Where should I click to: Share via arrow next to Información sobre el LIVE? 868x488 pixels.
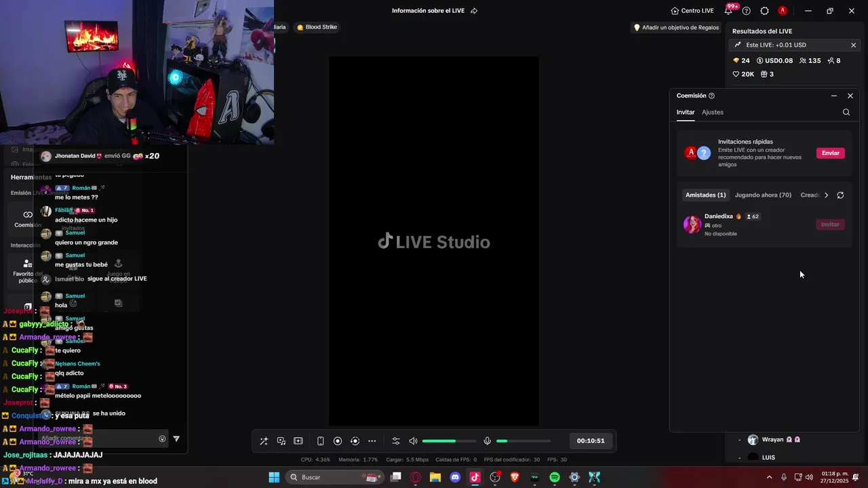tap(474, 11)
